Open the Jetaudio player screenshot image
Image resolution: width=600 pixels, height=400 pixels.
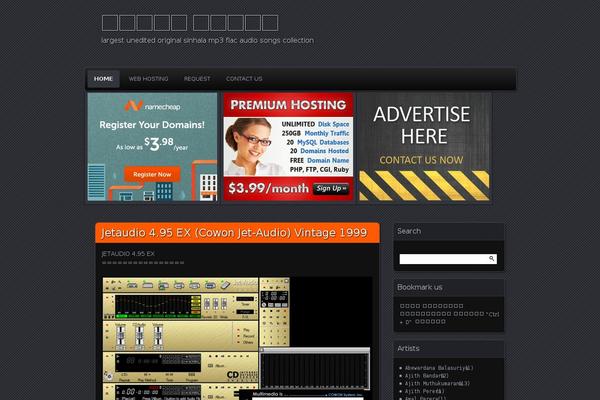[x=237, y=338]
